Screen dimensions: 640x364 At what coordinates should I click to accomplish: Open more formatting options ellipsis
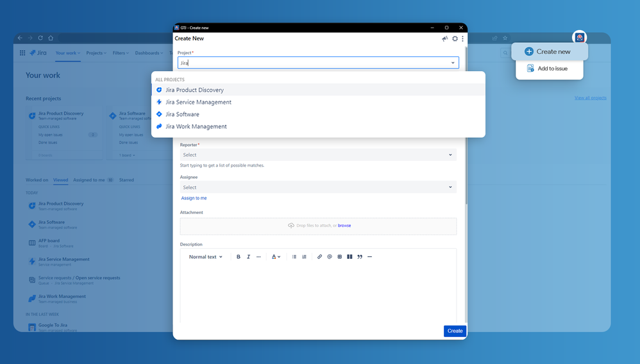point(258,257)
